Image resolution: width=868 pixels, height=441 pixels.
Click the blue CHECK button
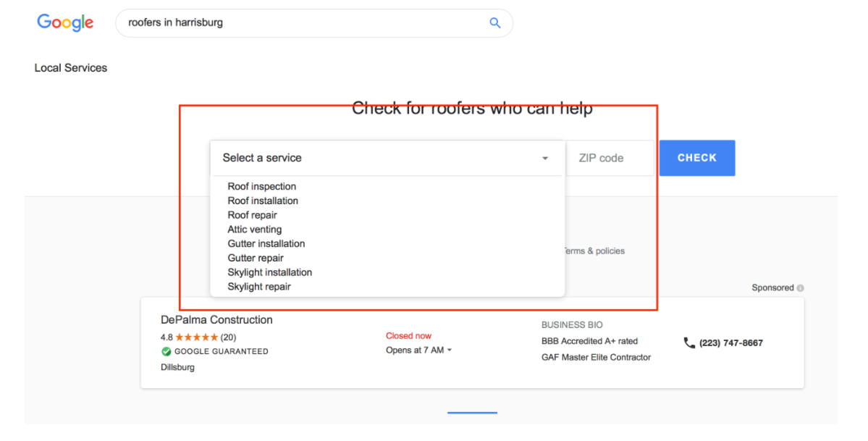[697, 158]
